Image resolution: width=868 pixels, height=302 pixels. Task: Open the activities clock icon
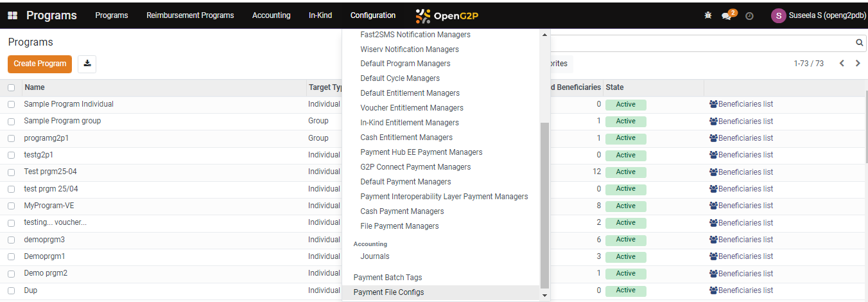[749, 15]
